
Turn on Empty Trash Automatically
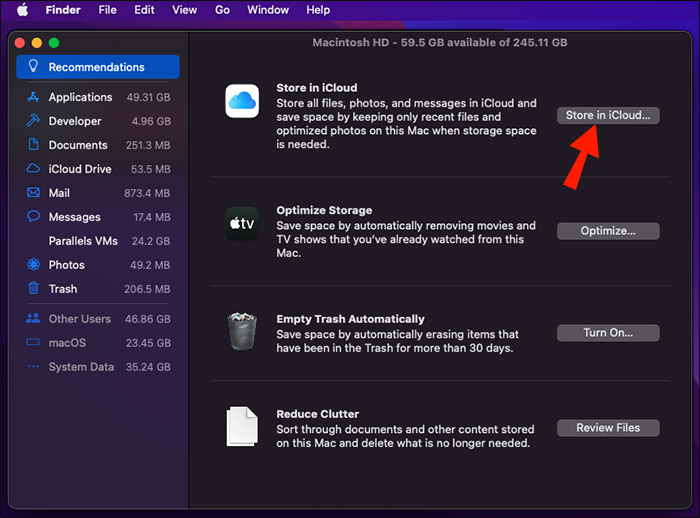tap(607, 333)
